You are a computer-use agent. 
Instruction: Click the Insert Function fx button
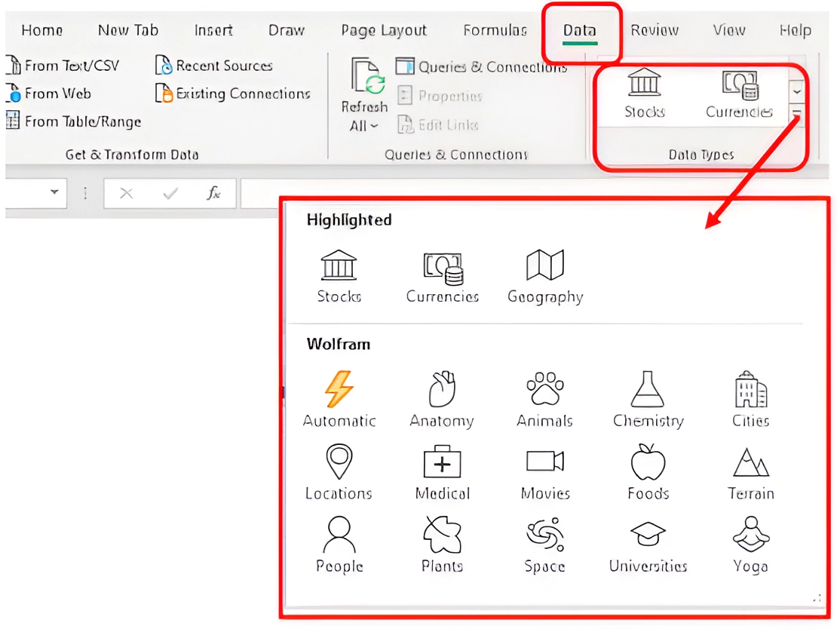213,193
